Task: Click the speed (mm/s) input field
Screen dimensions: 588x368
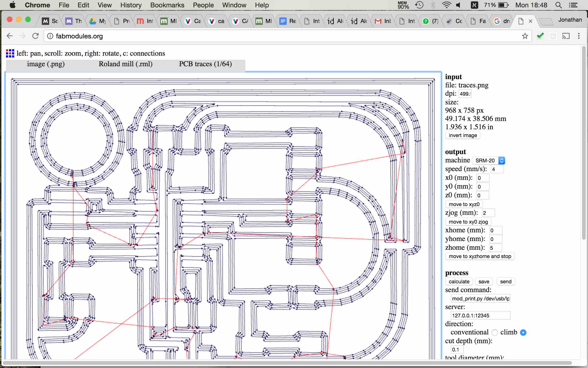Action: (497, 169)
